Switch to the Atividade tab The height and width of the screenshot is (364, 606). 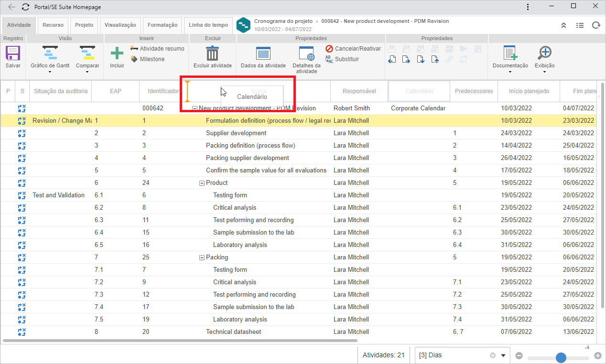(x=19, y=25)
